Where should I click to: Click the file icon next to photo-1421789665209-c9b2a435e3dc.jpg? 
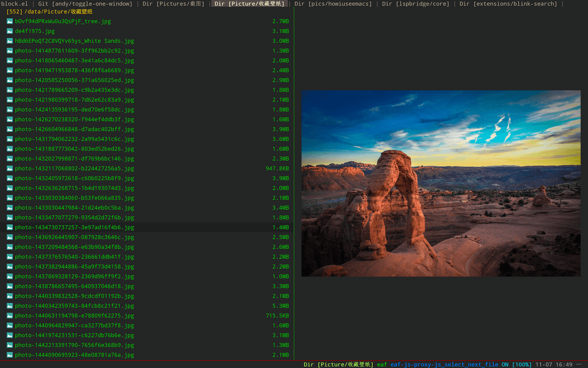click(x=10, y=90)
